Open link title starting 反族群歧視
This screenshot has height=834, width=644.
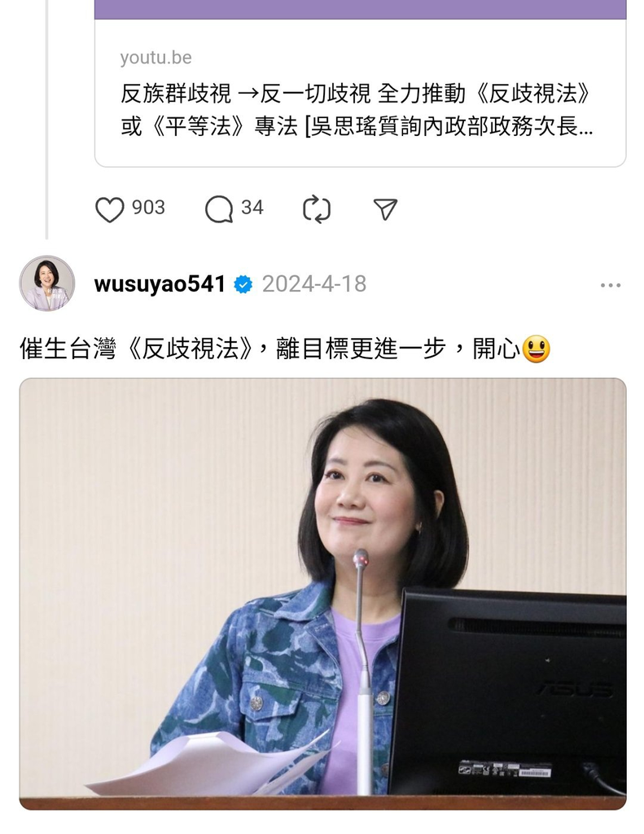357,94
